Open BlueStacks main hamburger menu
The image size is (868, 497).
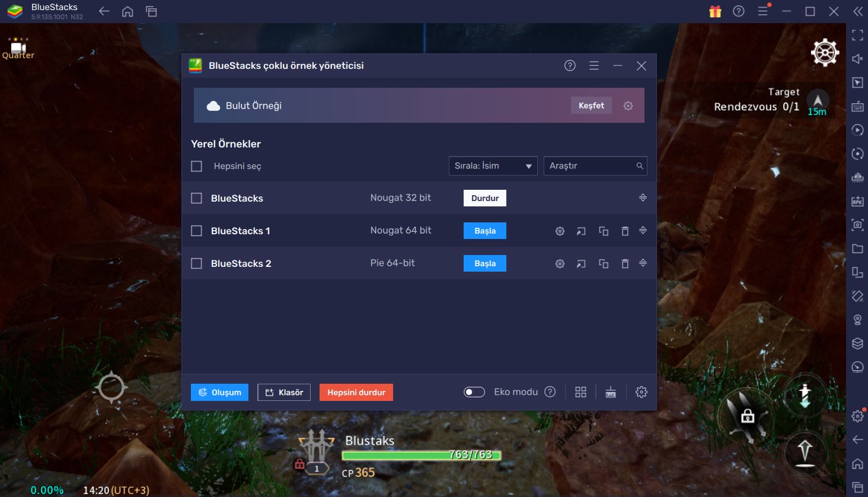[x=763, y=11]
